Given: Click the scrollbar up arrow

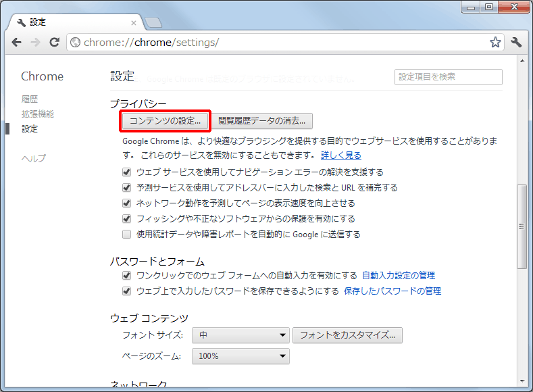Looking at the screenshot, I should pyautogui.click(x=522, y=61).
